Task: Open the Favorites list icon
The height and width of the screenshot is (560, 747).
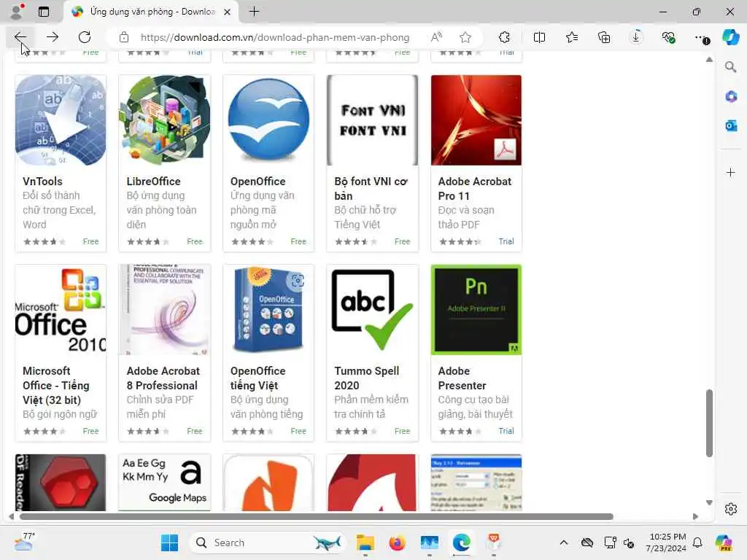Action: 572,37
